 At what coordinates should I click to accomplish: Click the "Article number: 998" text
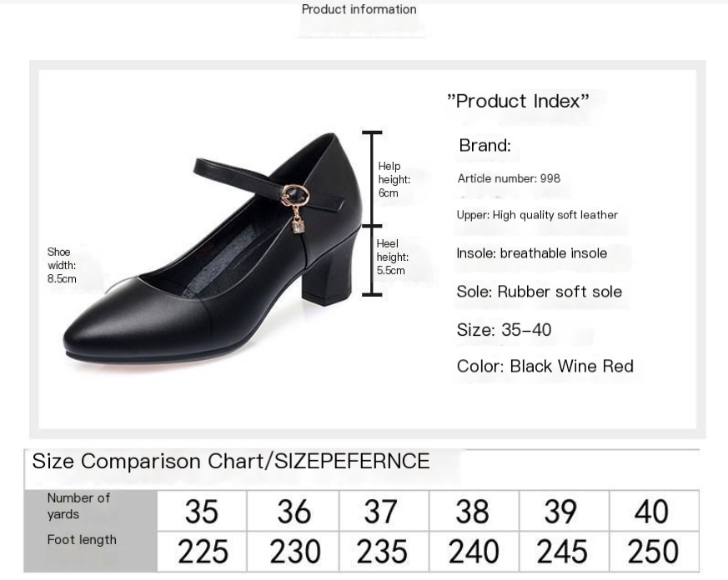[509, 178]
